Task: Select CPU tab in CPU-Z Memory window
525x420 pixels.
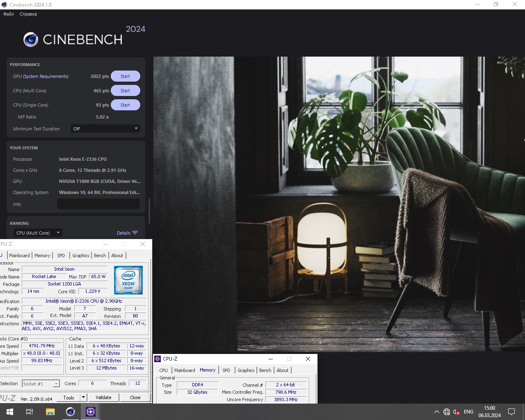Action: (x=164, y=370)
